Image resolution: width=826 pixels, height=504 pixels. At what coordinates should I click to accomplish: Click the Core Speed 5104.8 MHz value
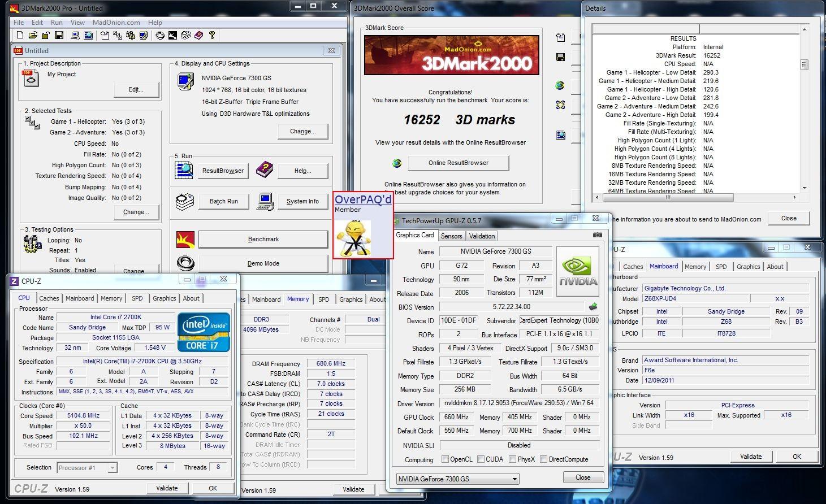84,415
